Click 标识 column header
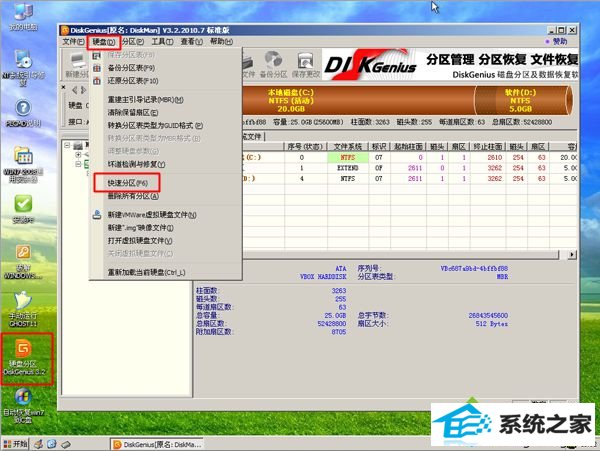The height and width of the screenshot is (451, 600). (x=379, y=147)
